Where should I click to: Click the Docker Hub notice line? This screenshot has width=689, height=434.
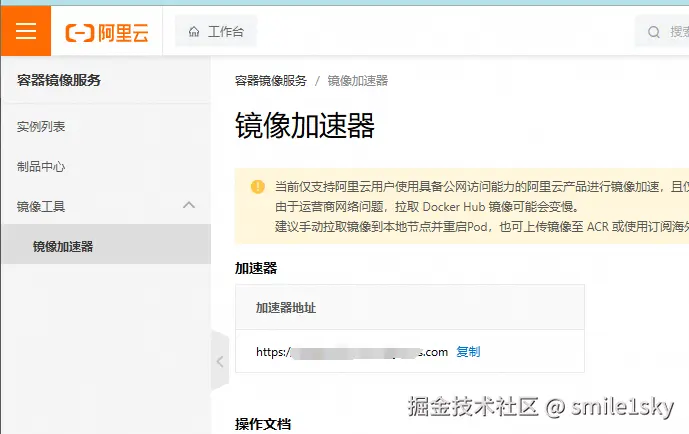click(x=427, y=206)
